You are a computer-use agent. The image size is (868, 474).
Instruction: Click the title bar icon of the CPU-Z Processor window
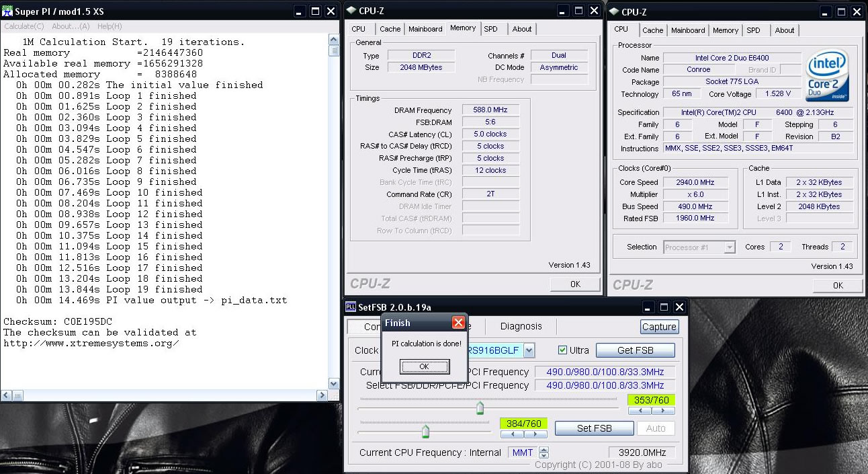pyautogui.click(x=613, y=11)
